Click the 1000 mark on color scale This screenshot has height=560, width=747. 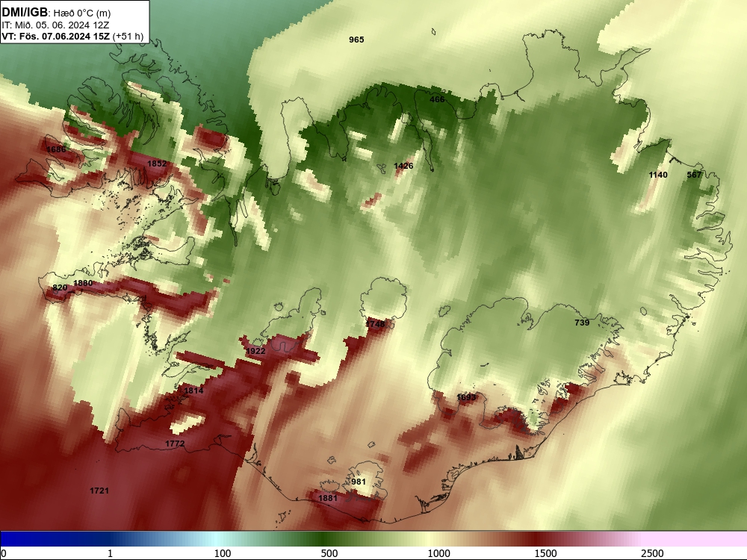pos(438,553)
